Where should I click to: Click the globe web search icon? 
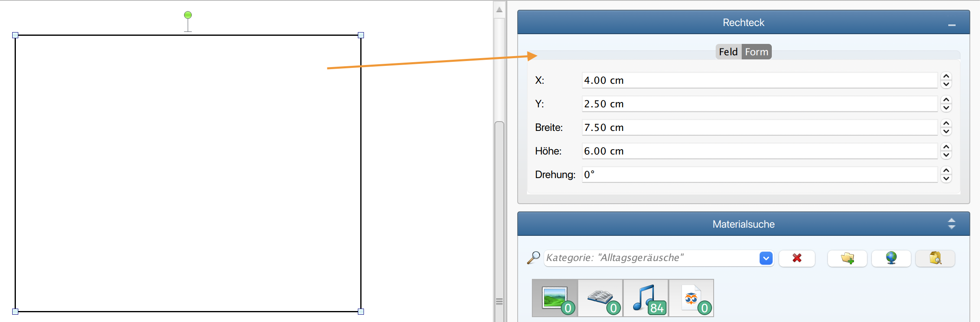891,258
